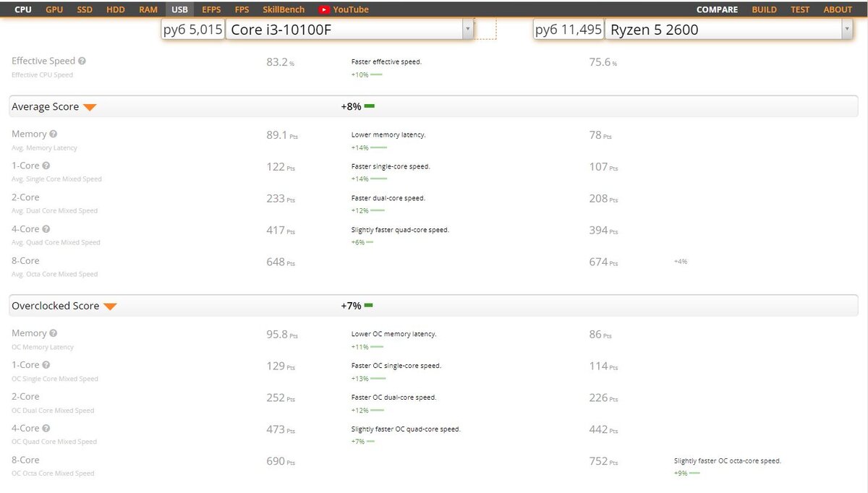Screen dimensions: 868x493
Task: Click the Average Score header text
Action: 45,106
